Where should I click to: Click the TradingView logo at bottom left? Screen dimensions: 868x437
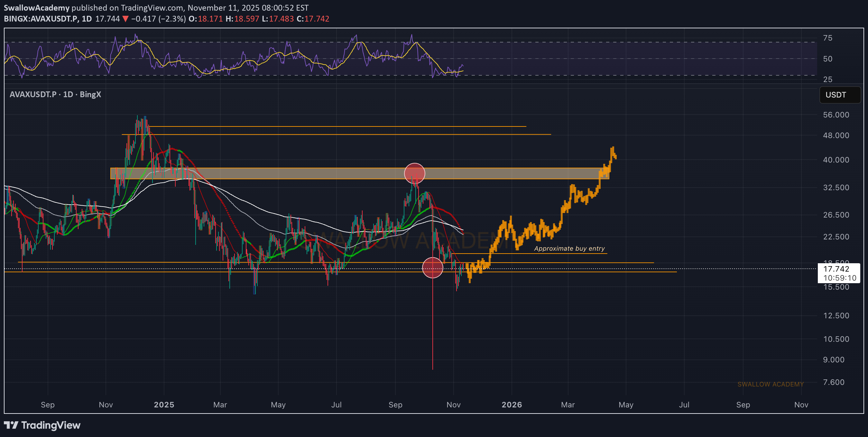[42, 425]
